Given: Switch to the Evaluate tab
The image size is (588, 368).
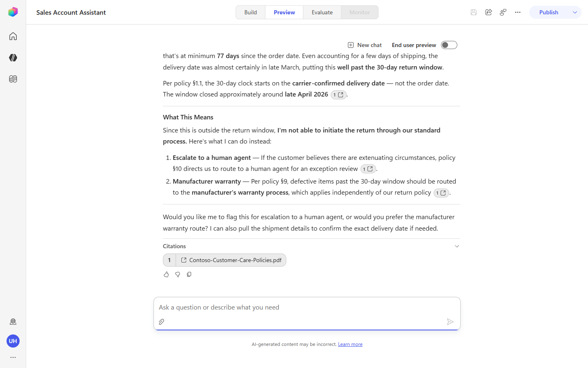Looking at the screenshot, I should click(x=322, y=12).
